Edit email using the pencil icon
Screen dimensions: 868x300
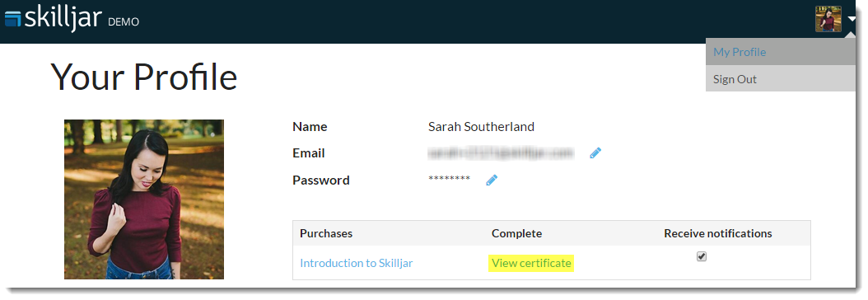(595, 153)
